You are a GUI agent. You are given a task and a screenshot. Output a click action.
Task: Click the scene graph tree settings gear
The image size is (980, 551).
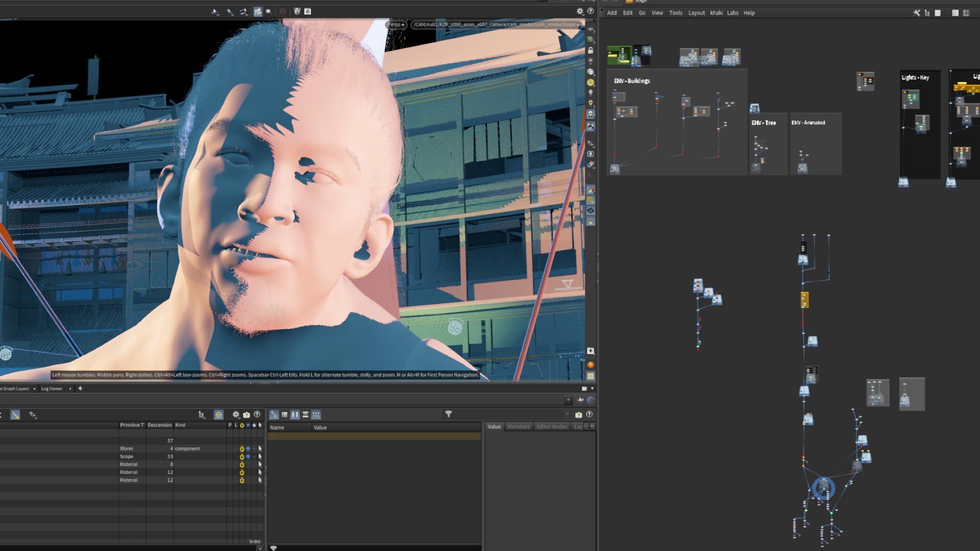[235, 415]
